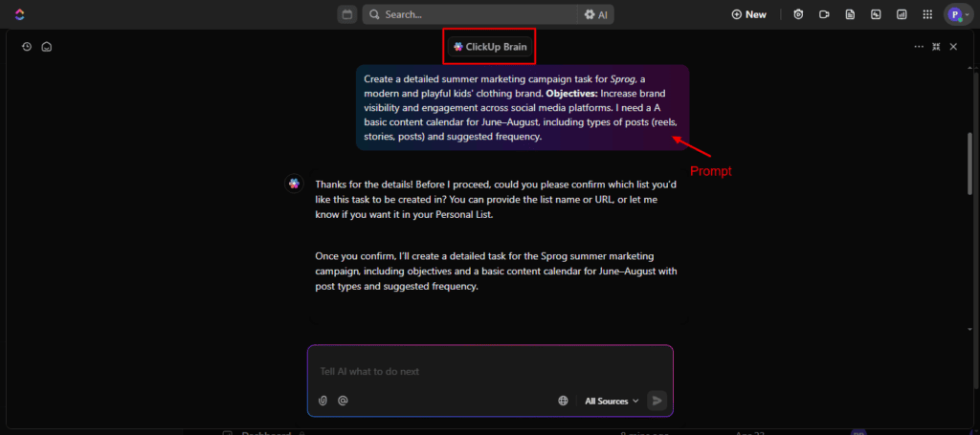Open the whiteboard icon in the top bar
Screen dimensions: 980x435
pos(876,14)
